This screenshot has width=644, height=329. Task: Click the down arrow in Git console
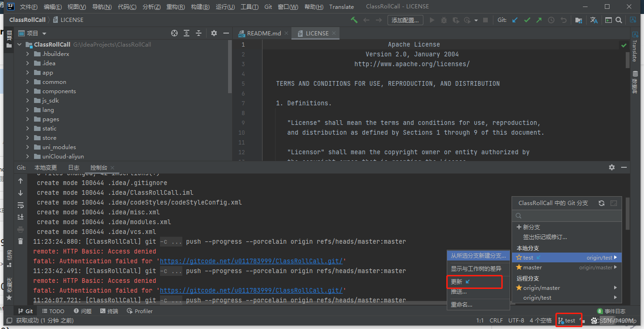(21, 193)
